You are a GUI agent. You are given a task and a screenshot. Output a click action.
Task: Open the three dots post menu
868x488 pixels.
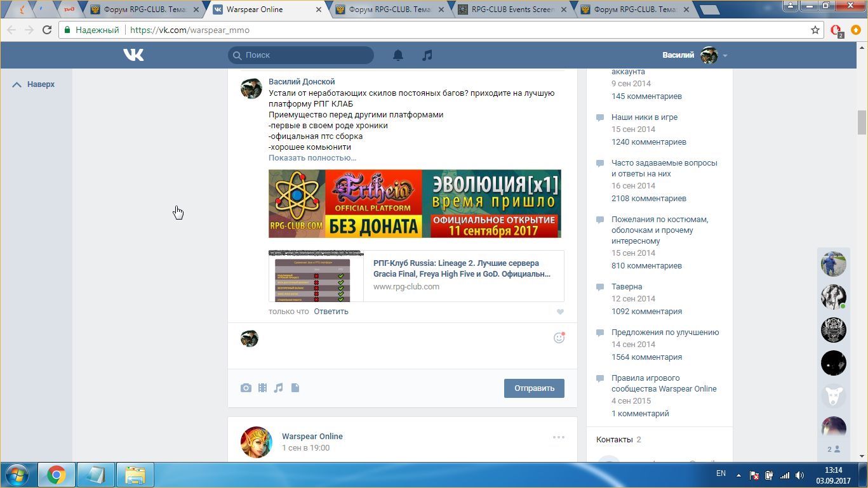559,437
